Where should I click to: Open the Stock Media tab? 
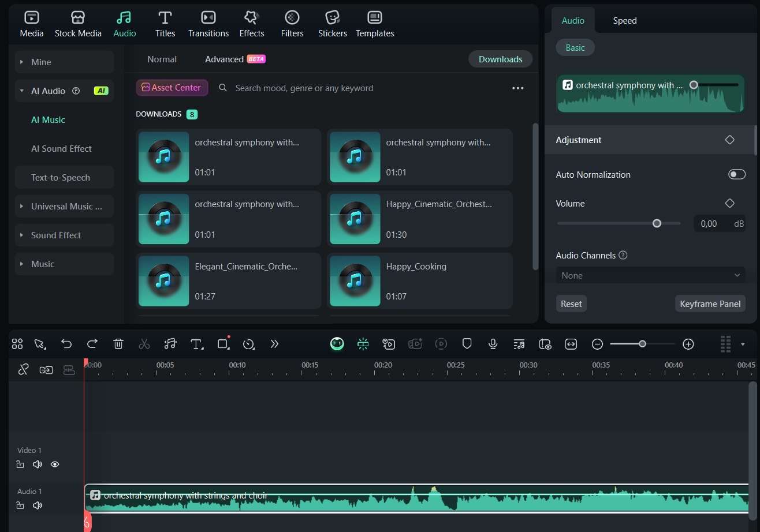pos(78,24)
